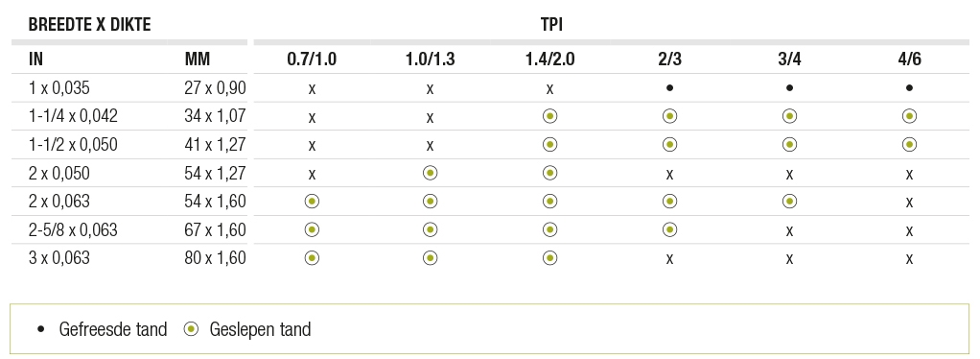Click ground tooth icon for 2 x 0,050 at 1.0/1.3
Screen dimensions: 980x359
(430, 173)
